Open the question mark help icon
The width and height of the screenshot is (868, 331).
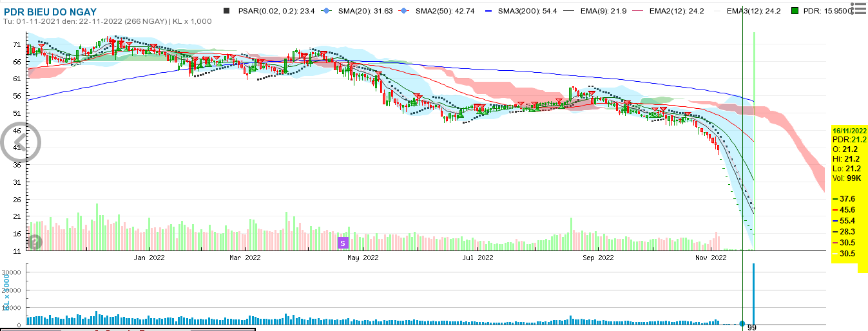[34, 242]
